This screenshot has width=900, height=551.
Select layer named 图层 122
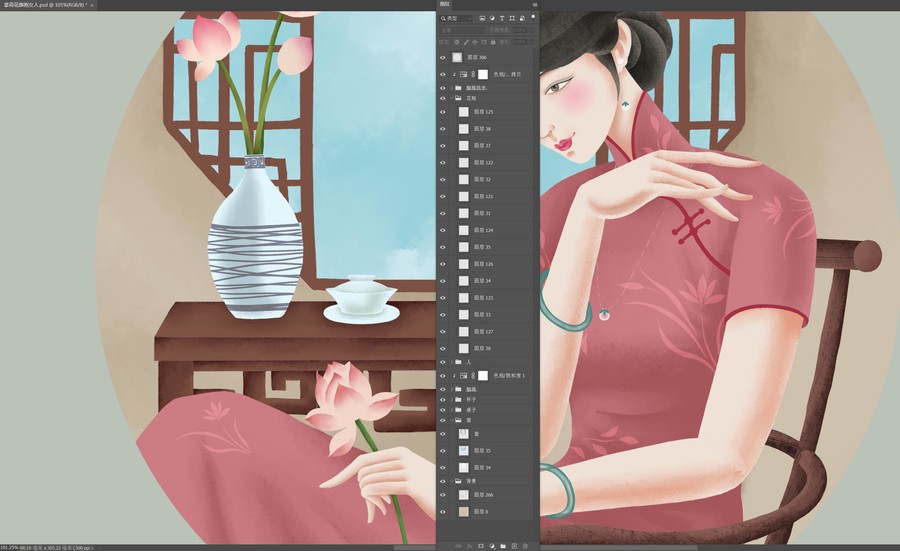483,162
